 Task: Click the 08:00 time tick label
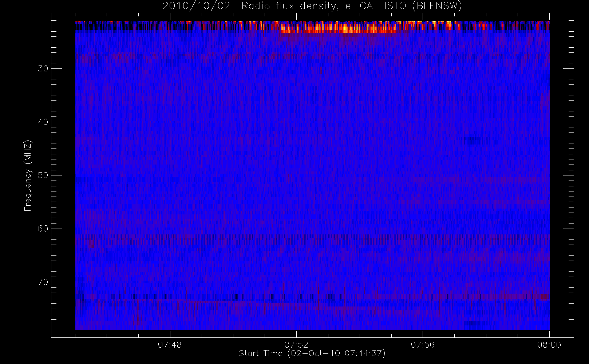(549, 345)
